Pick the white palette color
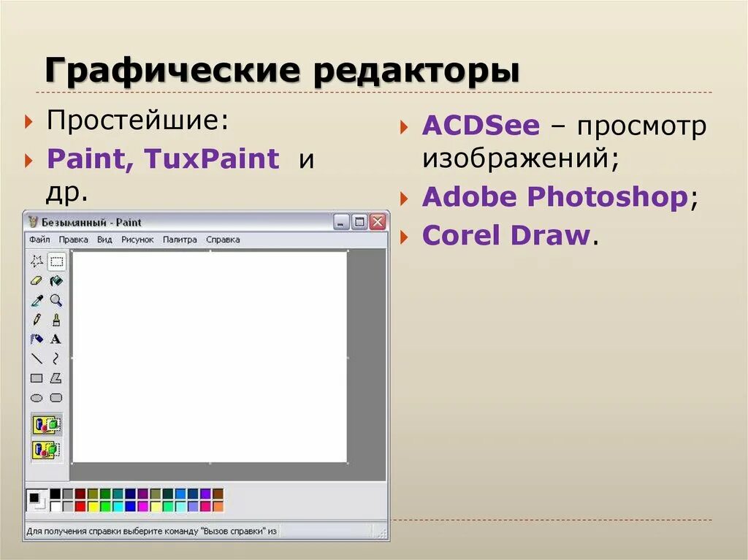The height and width of the screenshot is (560, 748). click(x=56, y=506)
